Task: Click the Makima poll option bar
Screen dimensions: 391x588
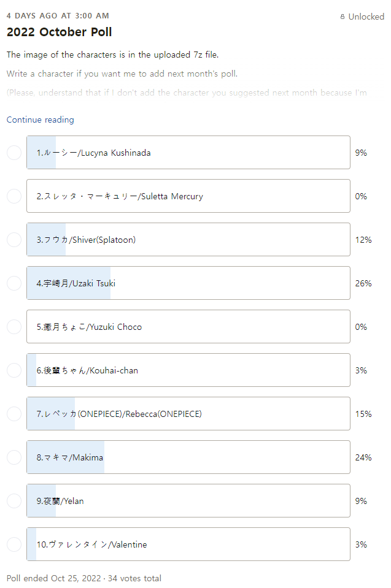Action: (x=188, y=457)
